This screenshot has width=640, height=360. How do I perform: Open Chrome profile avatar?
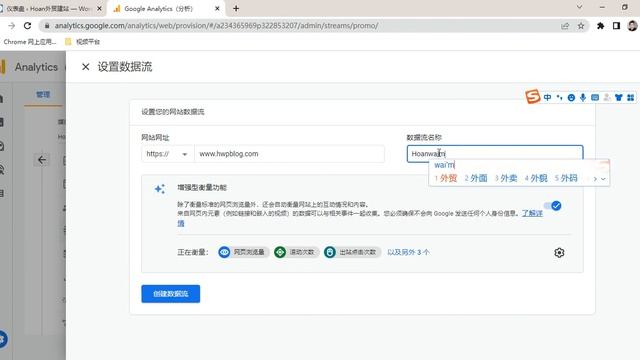[632, 26]
